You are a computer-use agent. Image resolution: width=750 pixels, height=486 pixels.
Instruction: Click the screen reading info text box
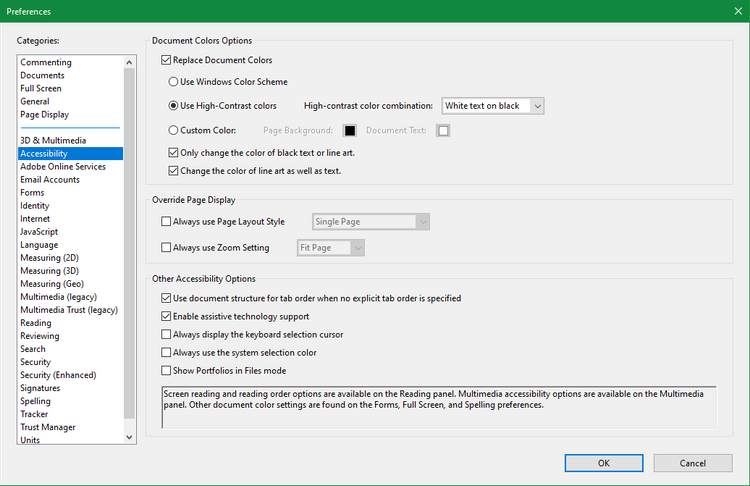coord(439,407)
